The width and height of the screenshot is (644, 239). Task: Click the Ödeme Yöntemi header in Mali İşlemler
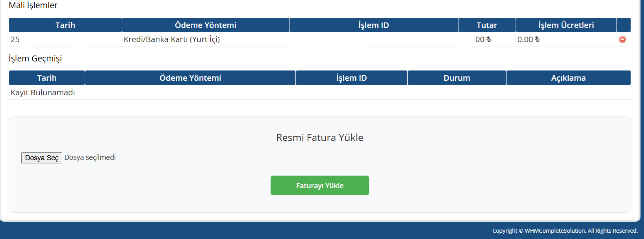coord(205,25)
